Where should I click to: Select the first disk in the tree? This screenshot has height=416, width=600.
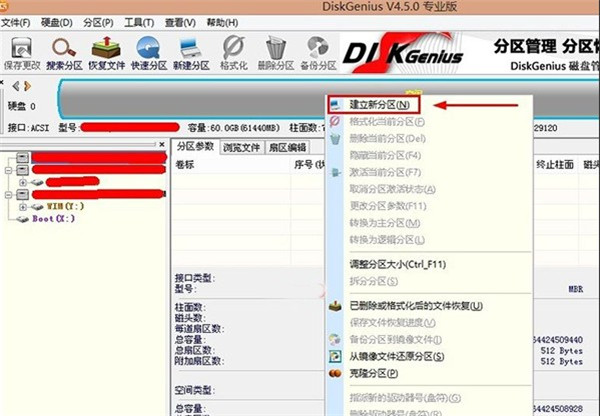pyautogui.click(x=99, y=157)
